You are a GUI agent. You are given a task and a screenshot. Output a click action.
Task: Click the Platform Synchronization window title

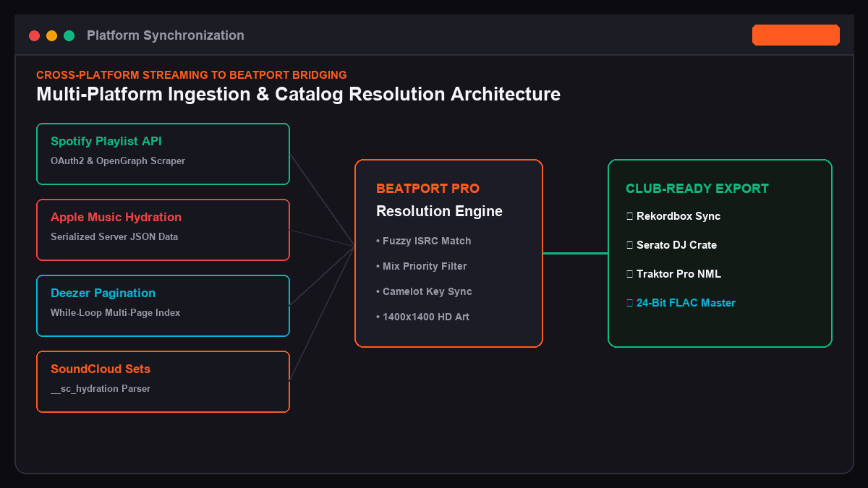click(166, 35)
